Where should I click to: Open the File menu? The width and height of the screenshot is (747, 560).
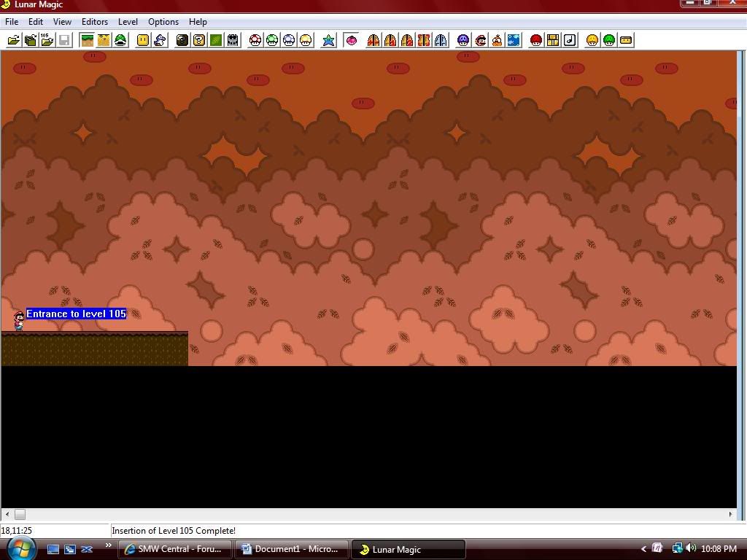(12, 22)
